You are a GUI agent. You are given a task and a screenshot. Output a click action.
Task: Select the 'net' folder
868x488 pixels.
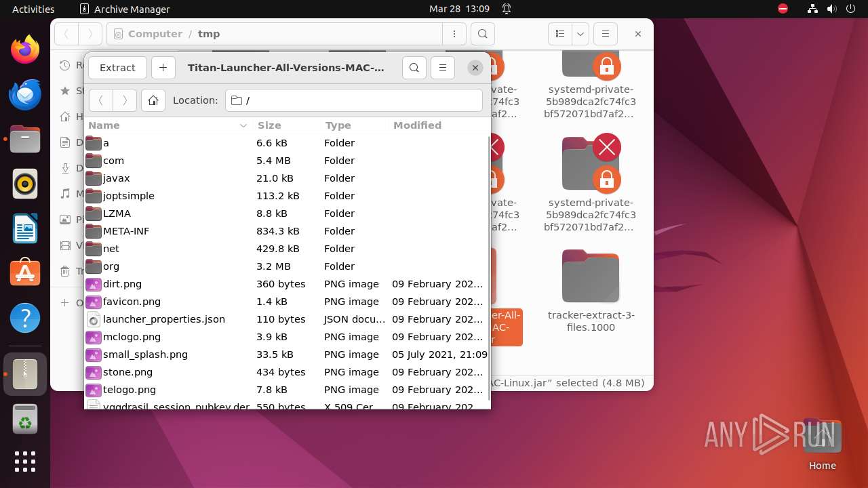pos(286,249)
